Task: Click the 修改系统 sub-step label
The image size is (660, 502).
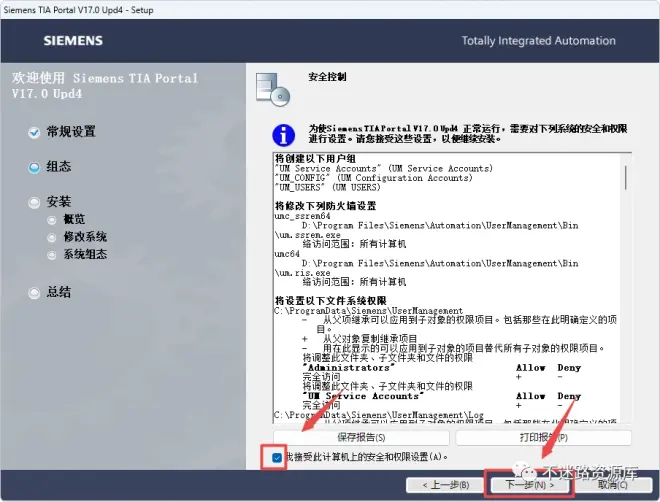Action: click(x=85, y=237)
